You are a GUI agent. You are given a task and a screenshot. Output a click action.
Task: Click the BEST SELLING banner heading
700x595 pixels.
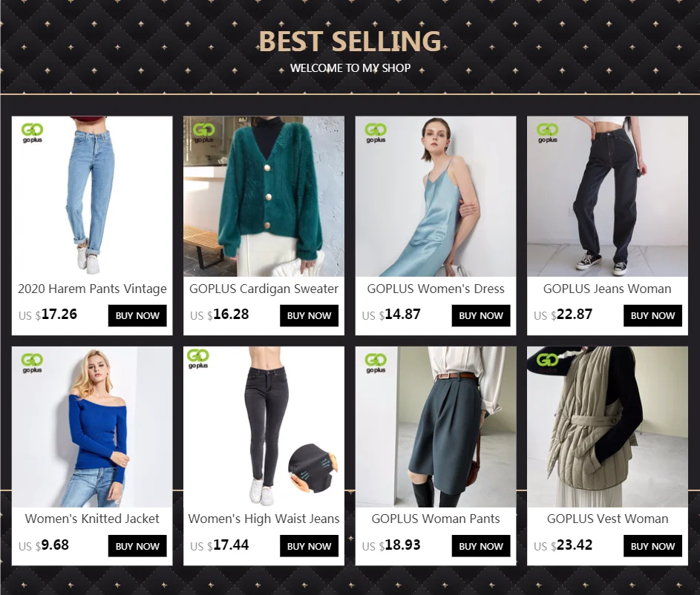350,41
